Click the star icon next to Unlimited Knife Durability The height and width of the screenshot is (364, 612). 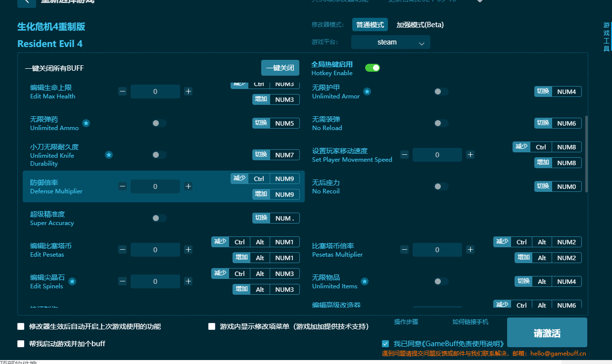click(109, 155)
